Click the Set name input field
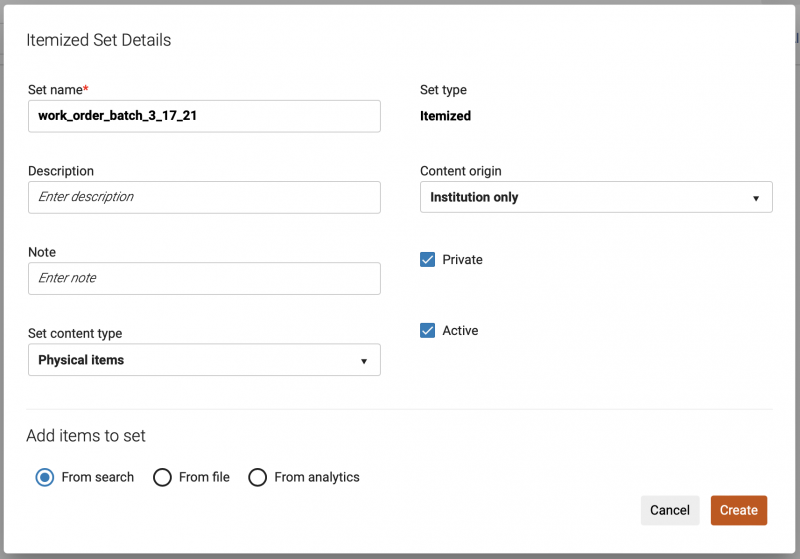Screen dimensions: 800x559 pos(204,116)
